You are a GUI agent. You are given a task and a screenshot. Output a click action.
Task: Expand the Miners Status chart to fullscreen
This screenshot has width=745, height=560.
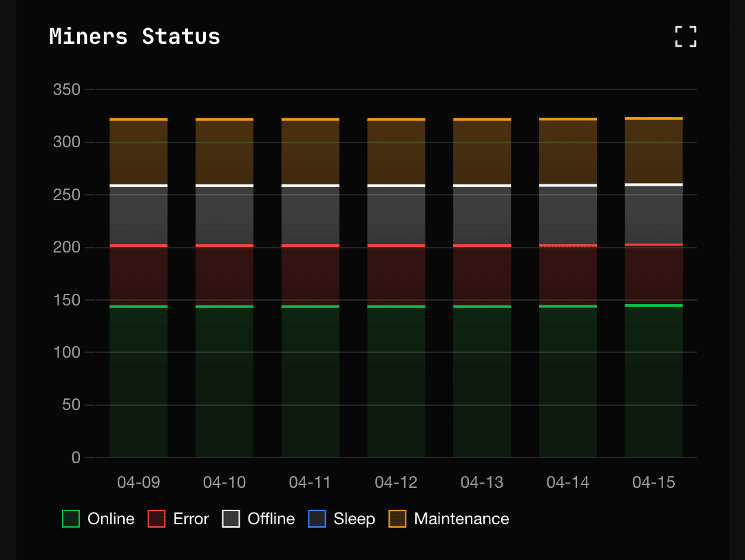pyautogui.click(x=686, y=36)
